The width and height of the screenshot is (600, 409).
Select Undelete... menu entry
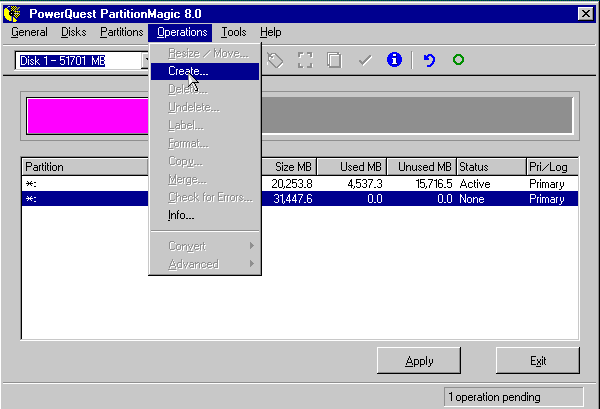point(205,108)
